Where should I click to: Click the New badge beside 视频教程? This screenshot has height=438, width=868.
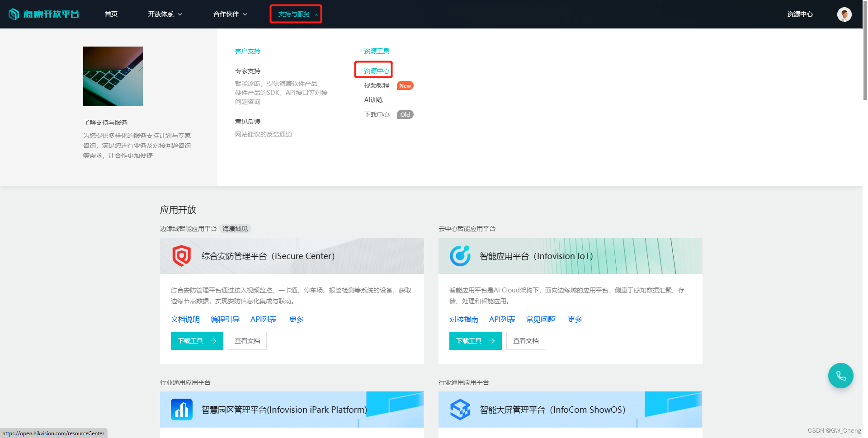[x=405, y=85]
